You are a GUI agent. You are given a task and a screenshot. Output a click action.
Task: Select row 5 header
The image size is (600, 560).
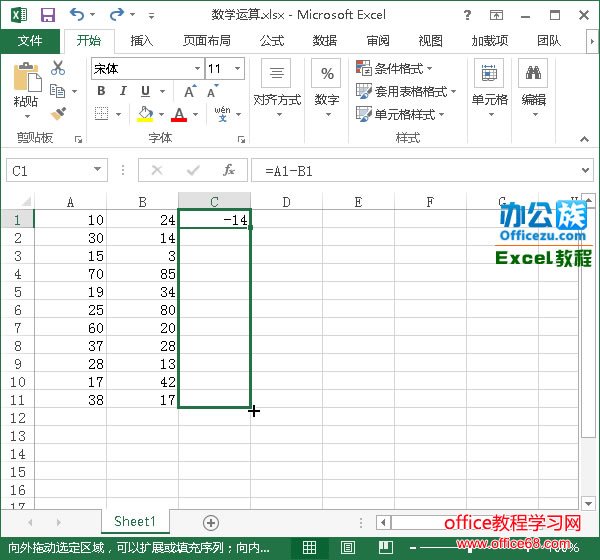click(x=18, y=292)
